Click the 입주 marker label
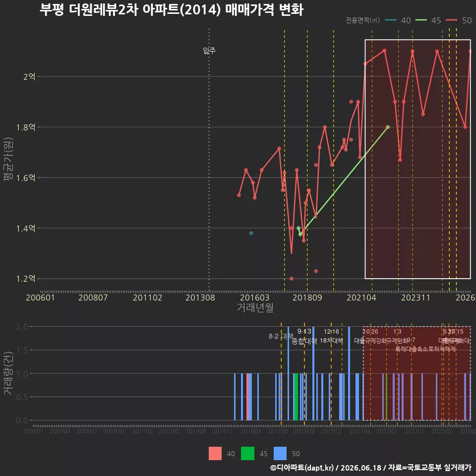Image resolution: width=476 pixels, height=476 pixels. coord(209,51)
